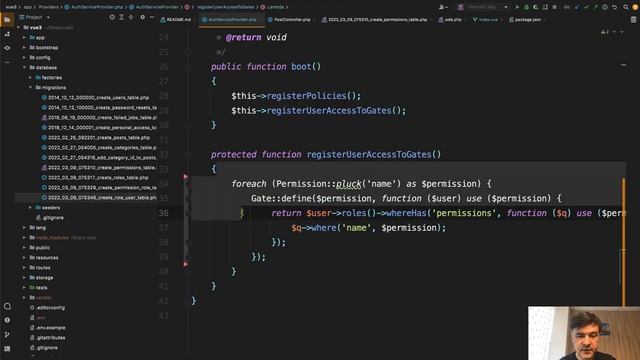The image size is (640, 360).
Task: Hide the Project panel with minus icon
Action: (151, 17)
